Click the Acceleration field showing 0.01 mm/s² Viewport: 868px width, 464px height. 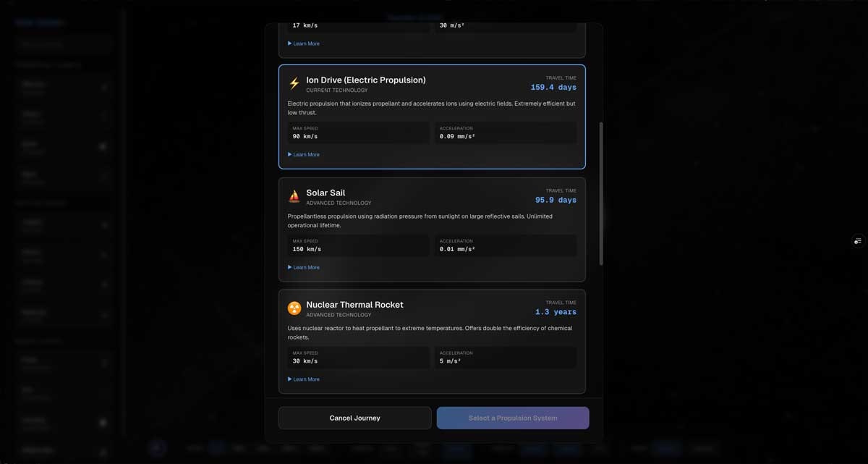click(507, 245)
